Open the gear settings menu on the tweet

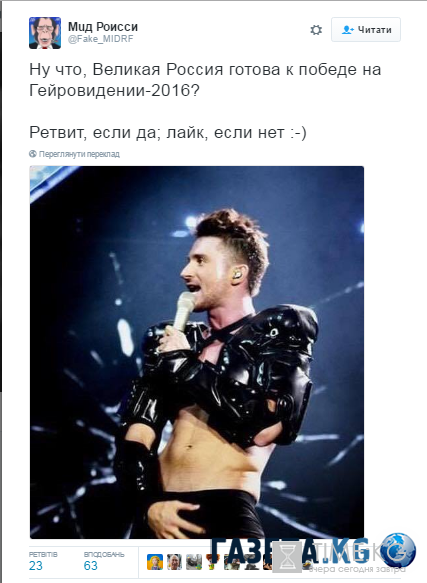point(316,30)
